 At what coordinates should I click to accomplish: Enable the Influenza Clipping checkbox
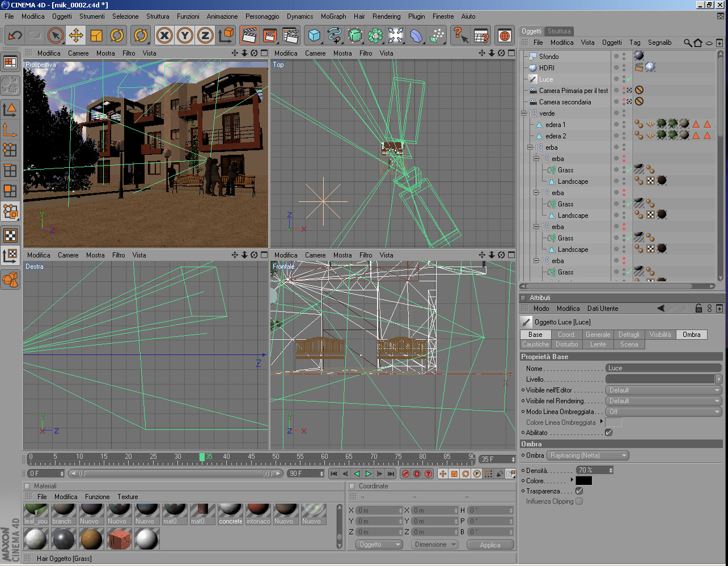click(x=579, y=501)
